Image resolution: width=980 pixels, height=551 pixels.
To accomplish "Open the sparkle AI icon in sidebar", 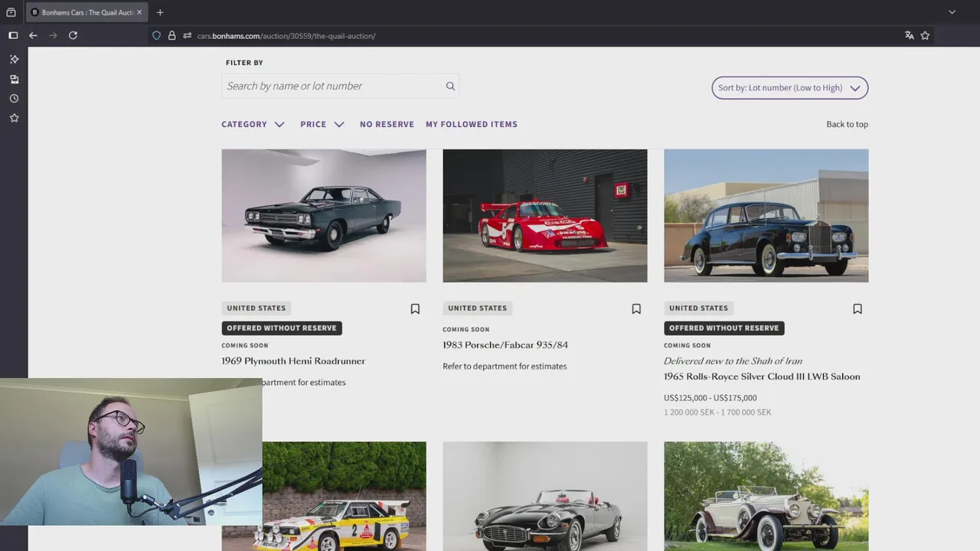I will [14, 59].
